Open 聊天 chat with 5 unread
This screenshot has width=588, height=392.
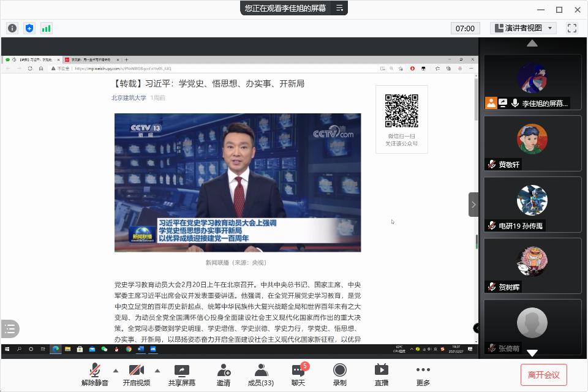tap(298, 374)
